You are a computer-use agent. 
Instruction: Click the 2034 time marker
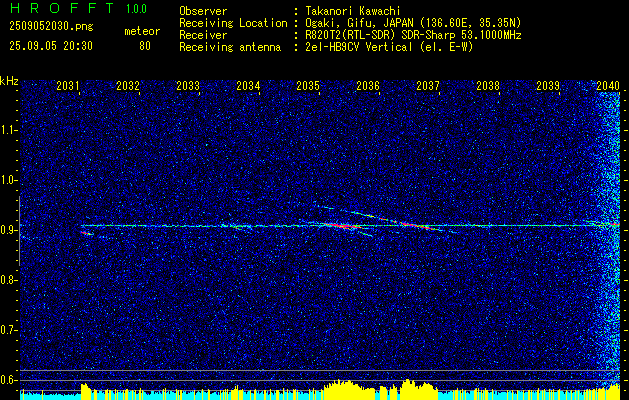click(x=248, y=85)
